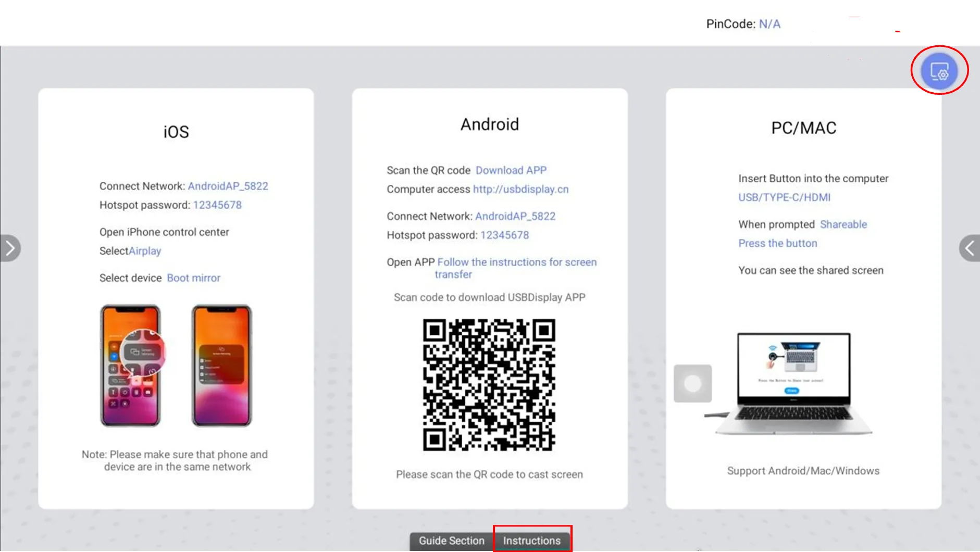The width and height of the screenshot is (980, 552).
Task: Click the iOS network name AndroidAP_5822
Action: pyautogui.click(x=228, y=186)
